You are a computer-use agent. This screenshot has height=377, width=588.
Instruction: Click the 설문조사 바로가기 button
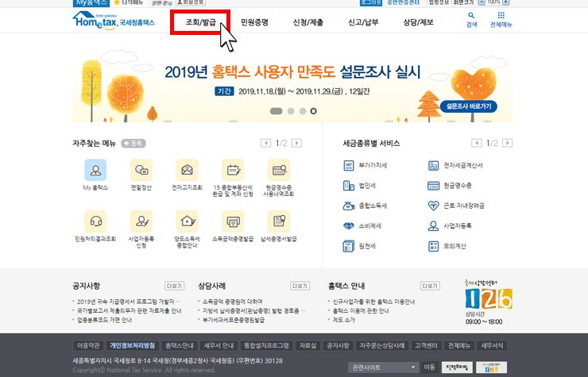click(x=469, y=106)
